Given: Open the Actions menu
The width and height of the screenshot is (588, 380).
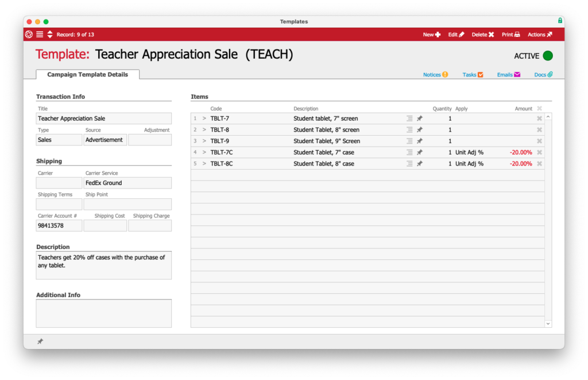Looking at the screenshot, I should (x=540, y=34).
